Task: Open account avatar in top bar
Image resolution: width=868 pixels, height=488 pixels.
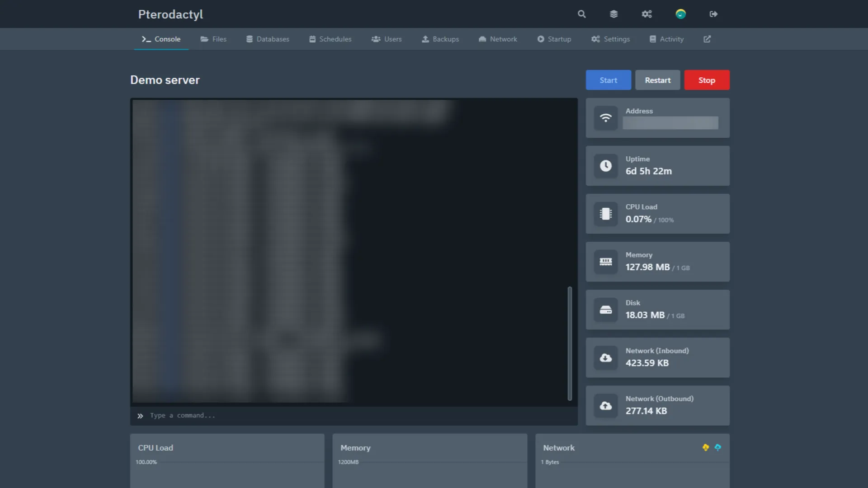Action: pos(681,14)
